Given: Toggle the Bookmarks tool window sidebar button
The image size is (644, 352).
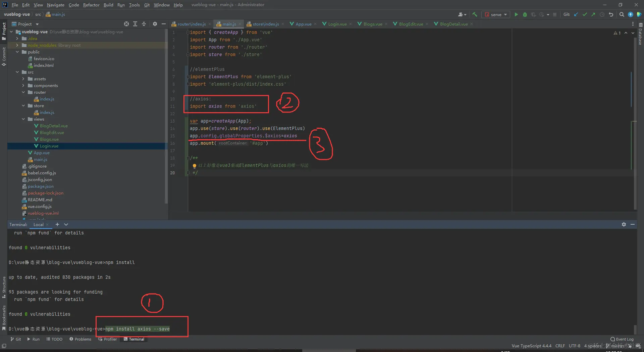Looking at the screenshot, I should tap(4, 318).
